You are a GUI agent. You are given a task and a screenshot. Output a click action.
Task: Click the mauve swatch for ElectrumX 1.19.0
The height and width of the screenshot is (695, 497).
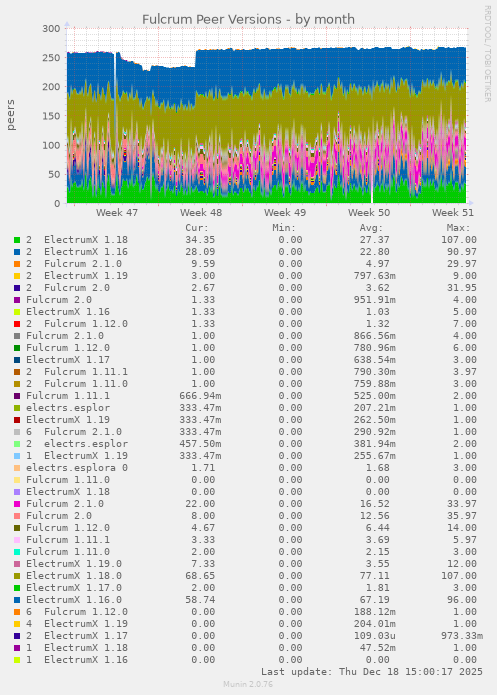[17, 564]
